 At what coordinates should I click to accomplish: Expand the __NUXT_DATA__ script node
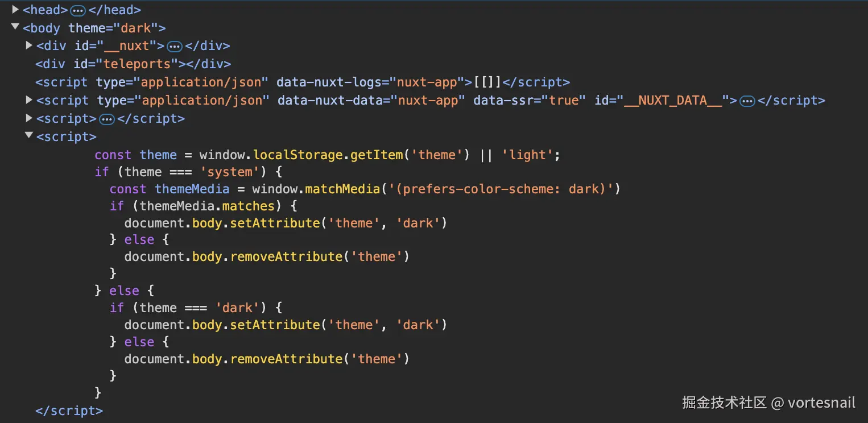click(29, 100)
